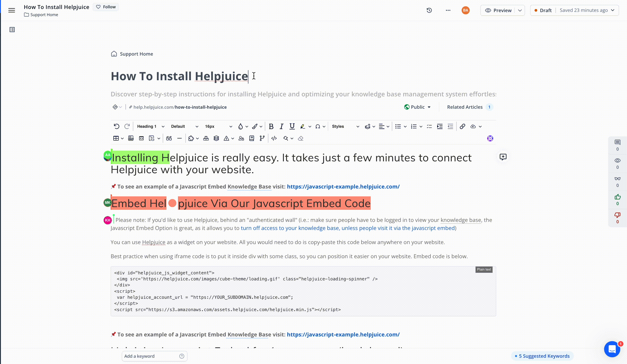Viewport: 627px width, 364px height.
Task: Toggle italic formatting
Action: (281, 126)
